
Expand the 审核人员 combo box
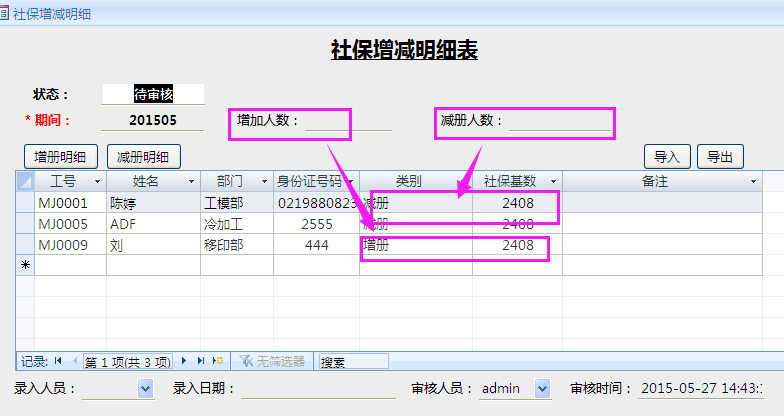543,388
